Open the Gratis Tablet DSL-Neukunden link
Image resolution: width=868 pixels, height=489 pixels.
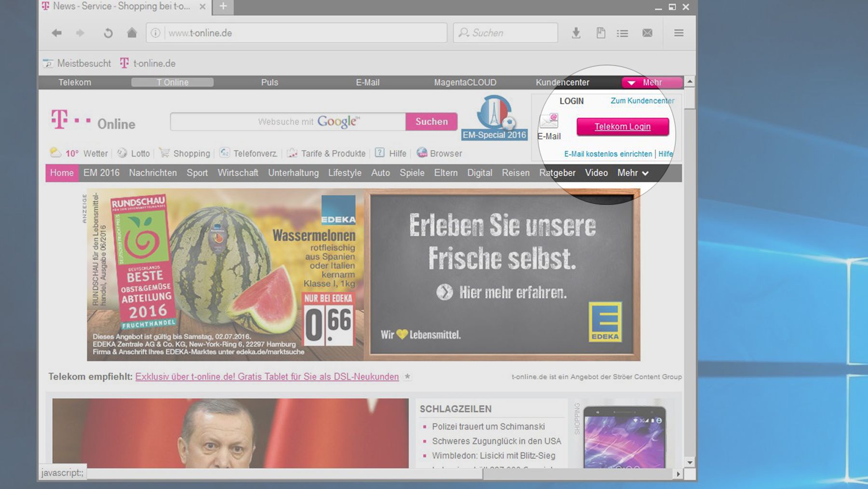267,377
